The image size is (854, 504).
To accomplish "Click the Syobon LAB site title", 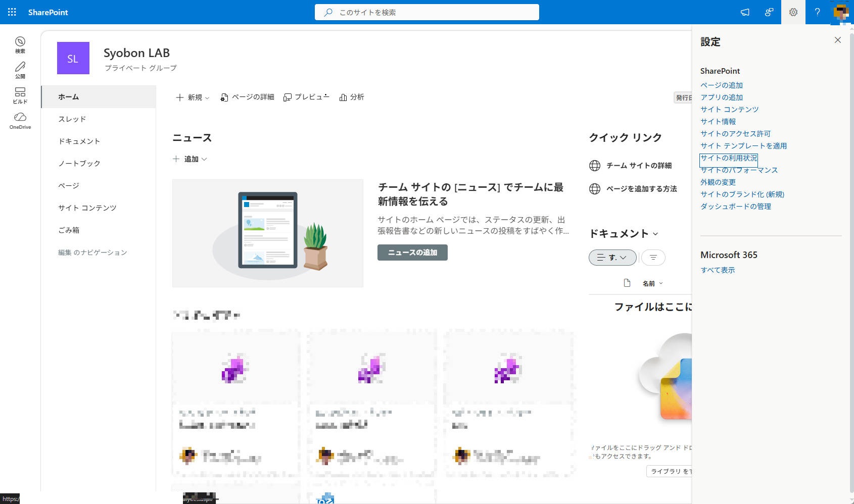I will click(x=136, y=53).
